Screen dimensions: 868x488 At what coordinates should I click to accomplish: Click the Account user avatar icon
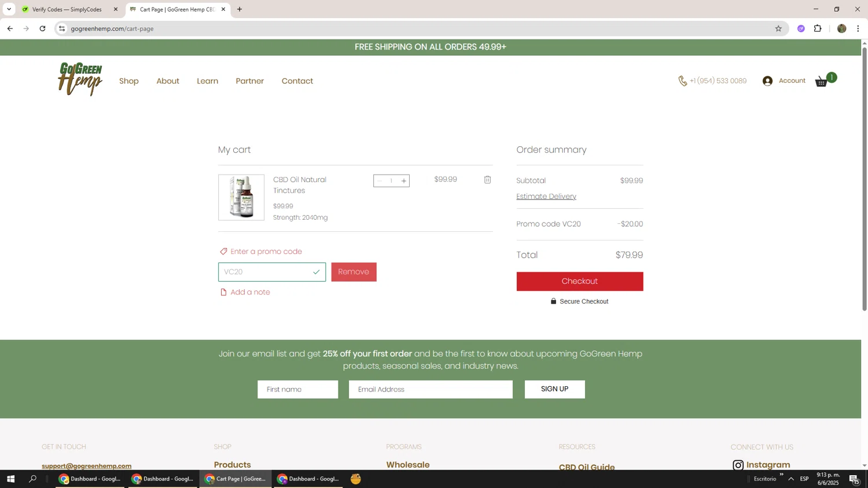tap(767, 81)
